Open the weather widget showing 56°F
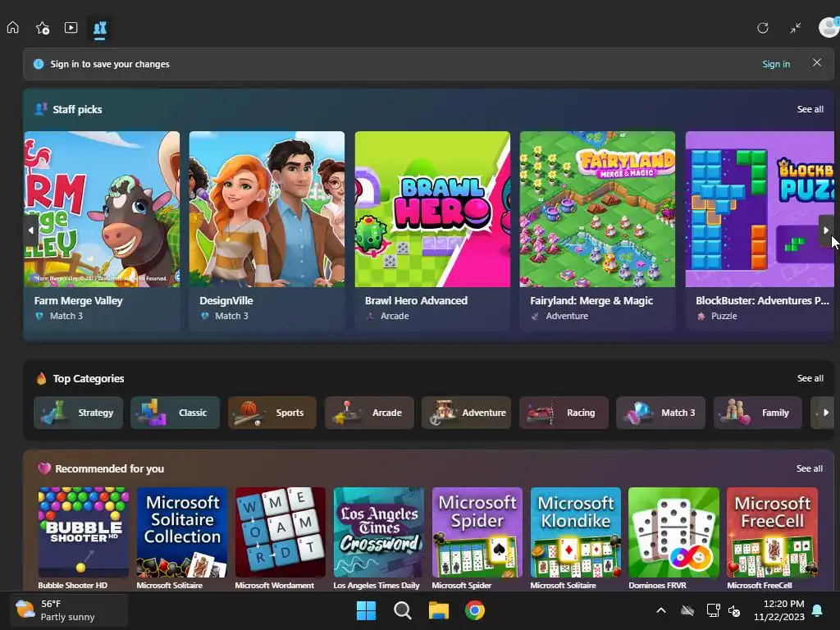Screen dimensions: 840x630 coord(69,610)
